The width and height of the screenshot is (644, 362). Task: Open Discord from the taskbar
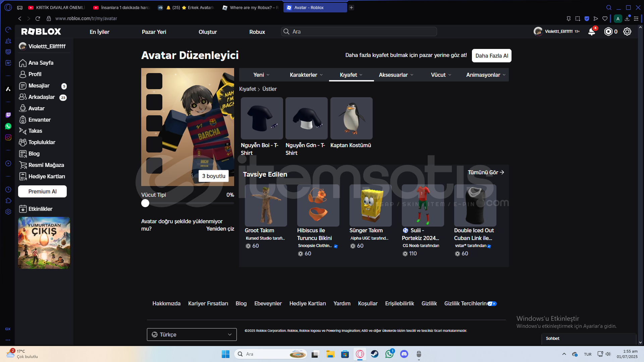coord(404,354)
